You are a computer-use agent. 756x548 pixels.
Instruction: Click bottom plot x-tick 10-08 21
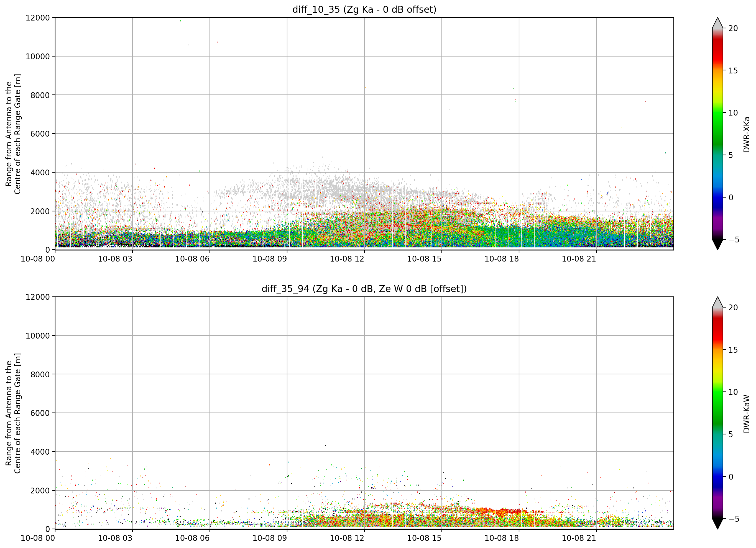(579, 538)
